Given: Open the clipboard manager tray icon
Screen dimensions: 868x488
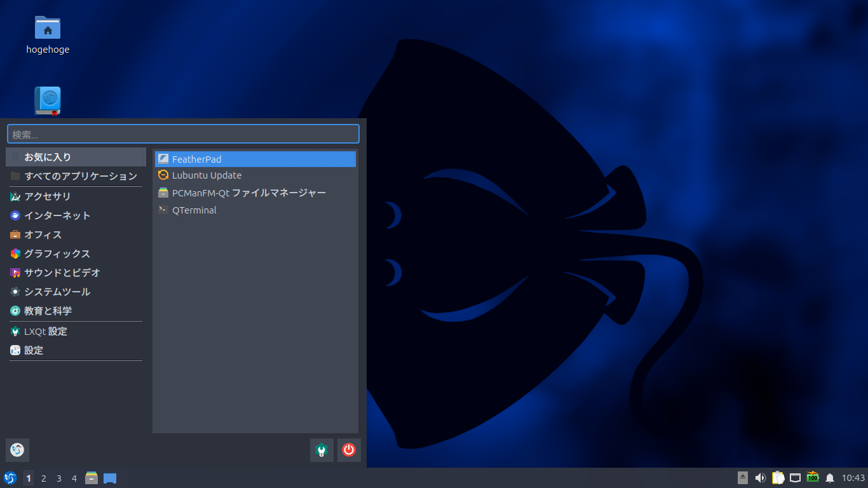Looking at the screenshot, I should [x=778, y=478].
